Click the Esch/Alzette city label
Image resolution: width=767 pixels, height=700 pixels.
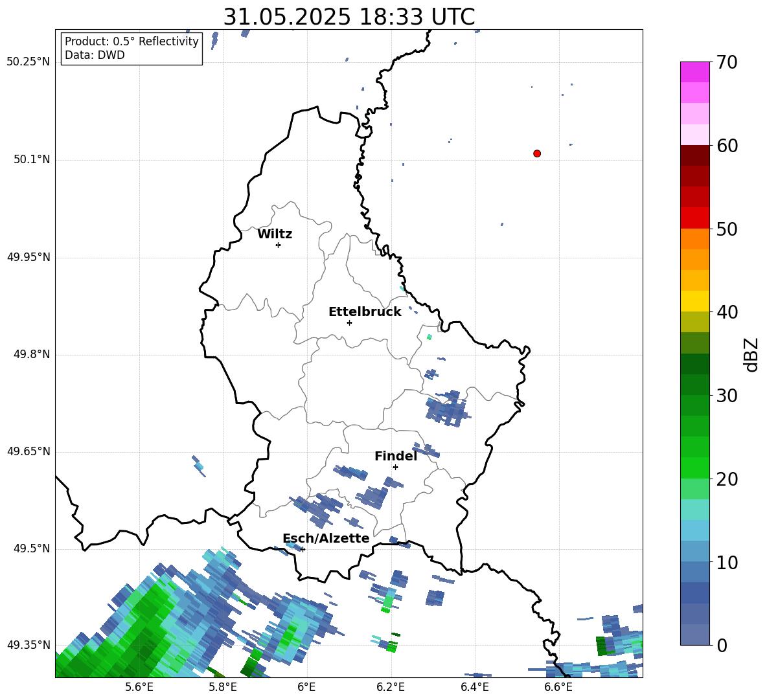tap(326, 538)
